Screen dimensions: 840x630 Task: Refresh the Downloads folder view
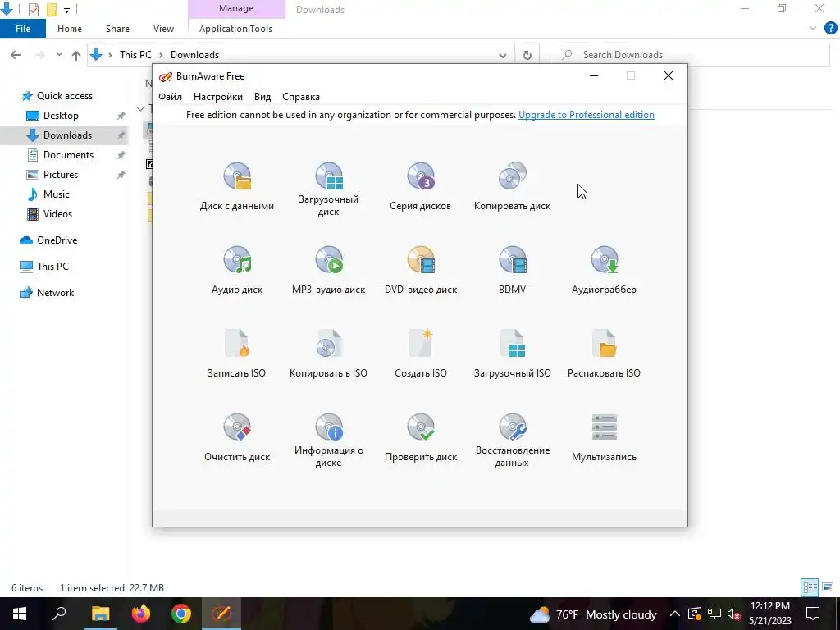[x=527, y=55]
